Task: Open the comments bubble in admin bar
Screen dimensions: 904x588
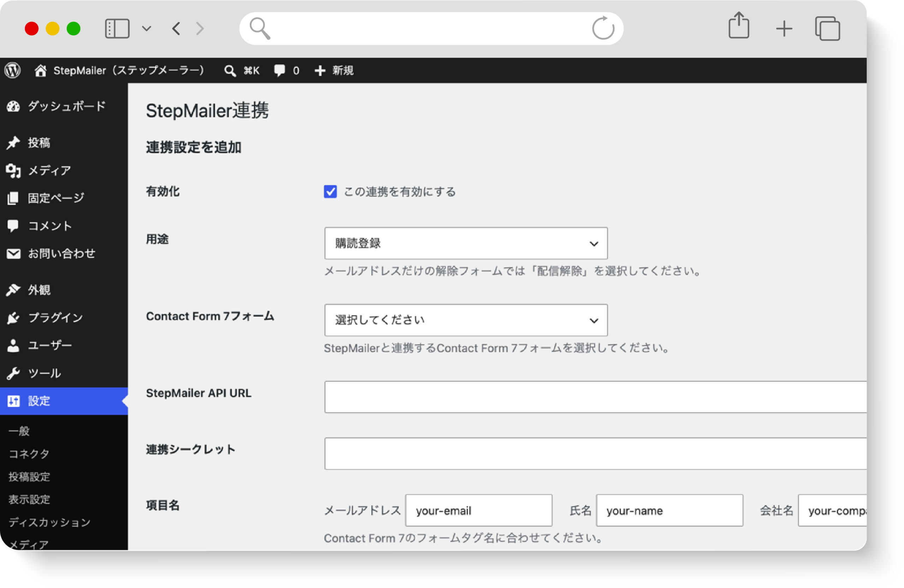Action: point(286,70)
